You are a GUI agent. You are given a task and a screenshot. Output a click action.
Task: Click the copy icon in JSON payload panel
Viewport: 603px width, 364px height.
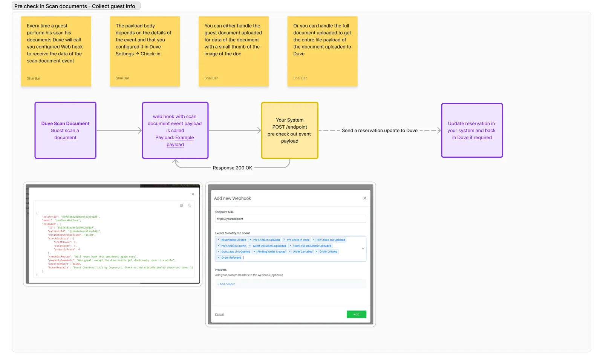coord(190,206)
